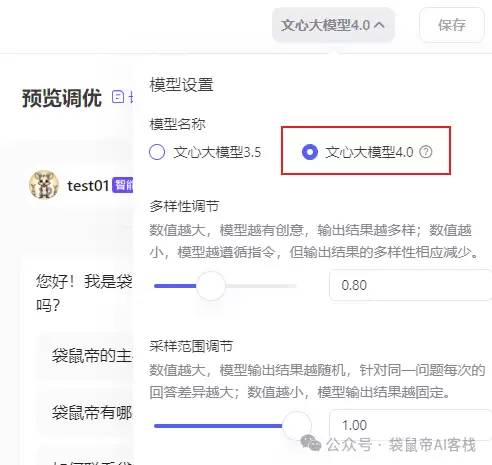Click the test01 agent name
This screenshot has height=465, width=492.
(x=88, y=186)
